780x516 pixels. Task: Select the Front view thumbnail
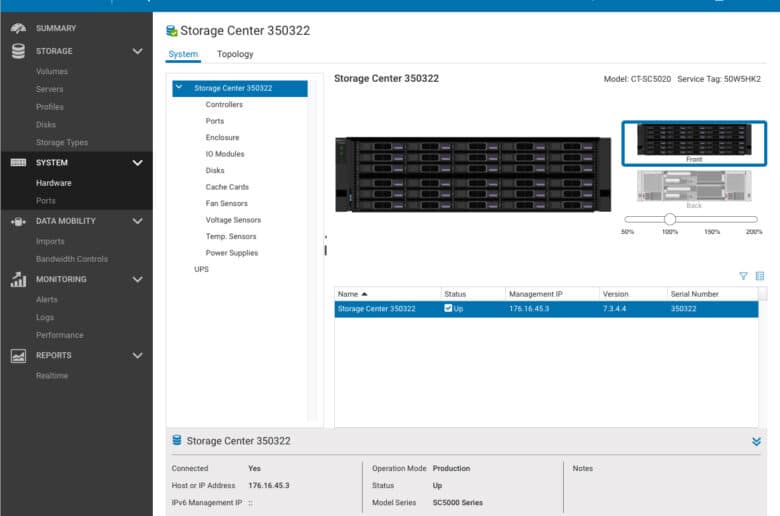694,143
